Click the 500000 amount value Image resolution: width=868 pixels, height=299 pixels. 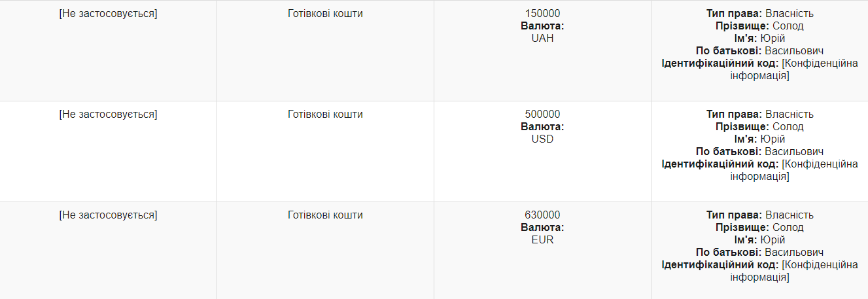[542, 114]
